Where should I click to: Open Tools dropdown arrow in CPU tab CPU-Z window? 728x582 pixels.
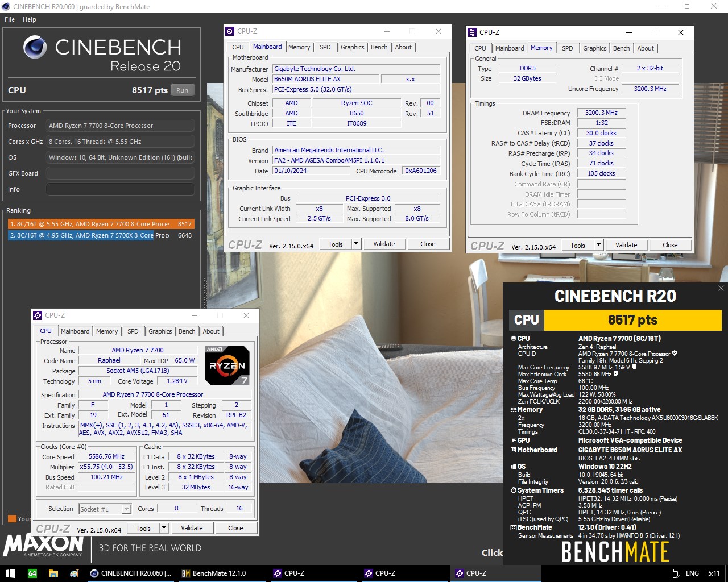(x=164, y=528)
